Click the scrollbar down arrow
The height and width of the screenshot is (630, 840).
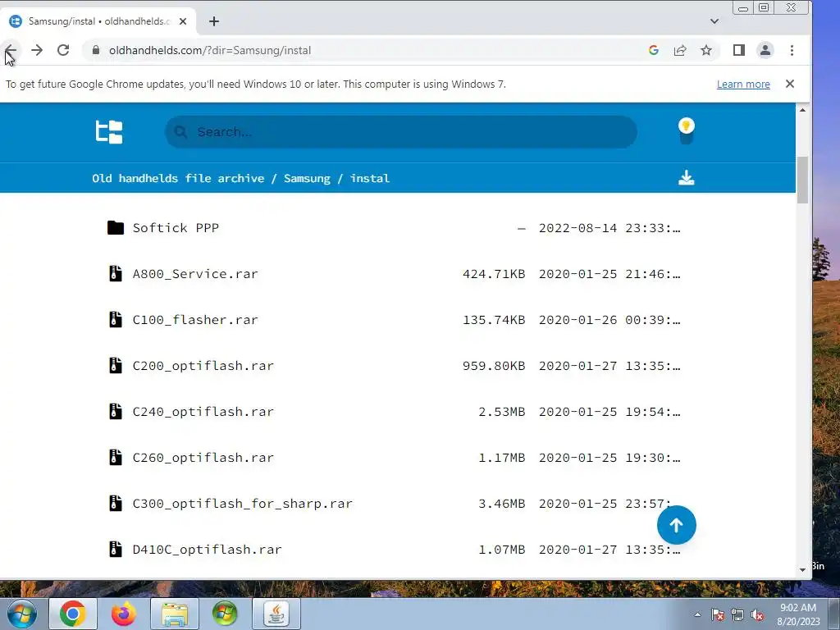point(802,570)
